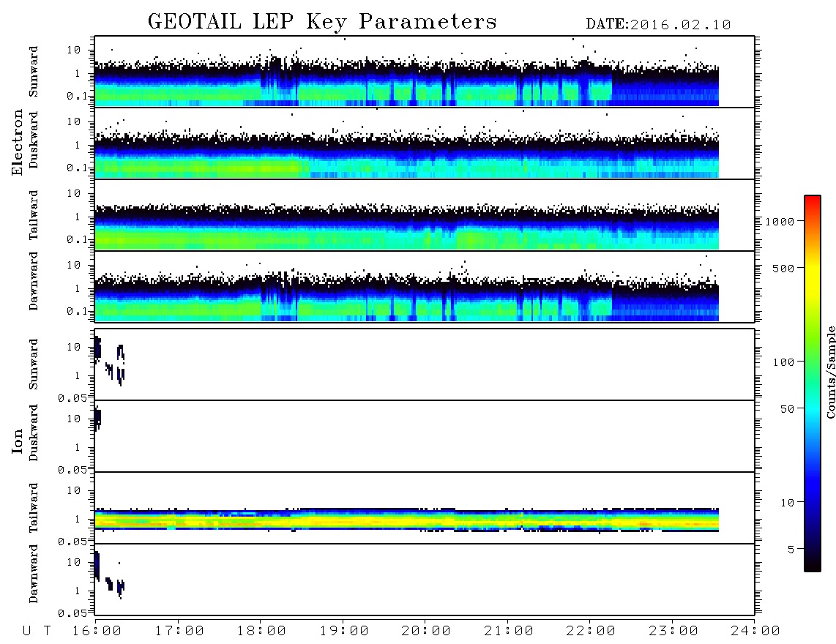Click the "0.05" tick of Ion Duskward panel
The height and width of the screenshot is (644, 836).
72,470
